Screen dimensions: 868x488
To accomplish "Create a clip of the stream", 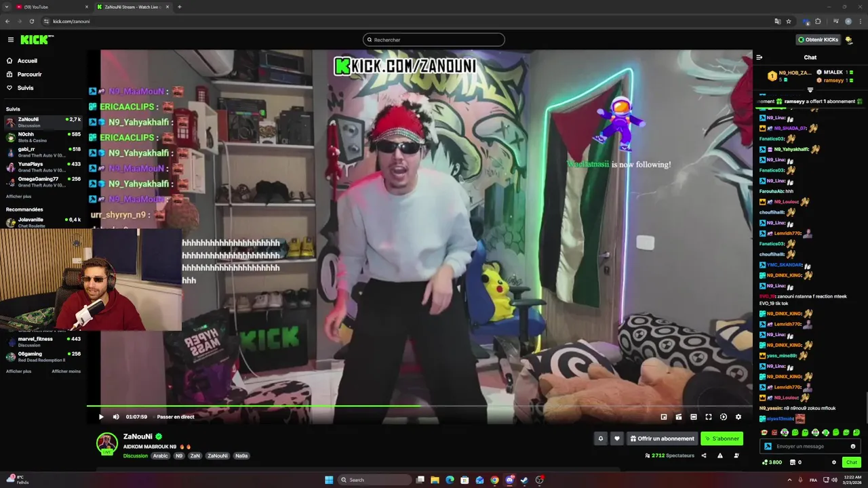I will (x=679, y=417).
